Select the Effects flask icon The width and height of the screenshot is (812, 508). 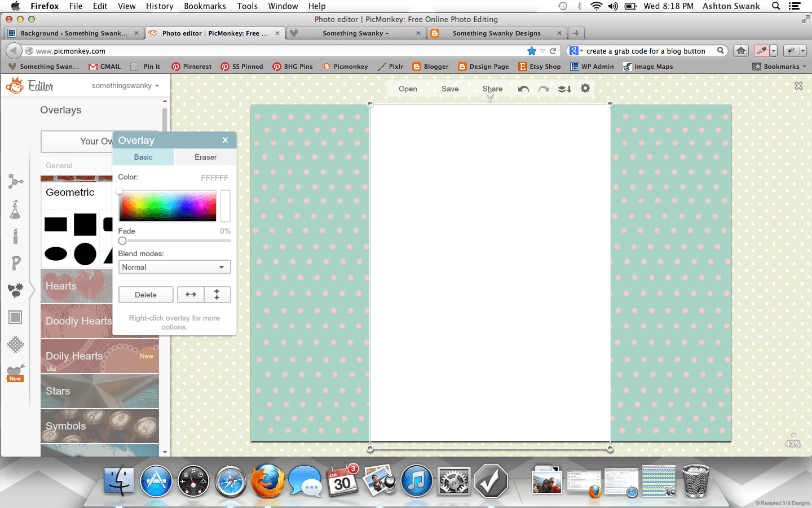point(15,209)
